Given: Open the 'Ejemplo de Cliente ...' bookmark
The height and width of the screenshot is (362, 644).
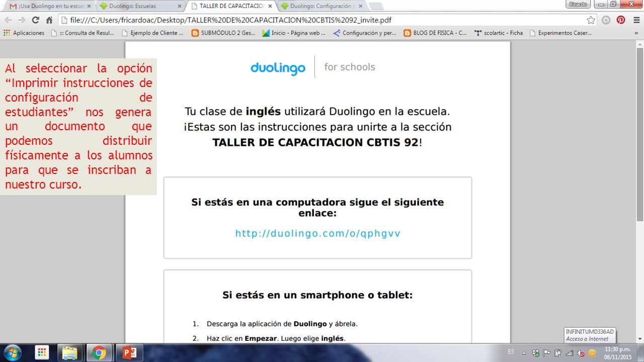Looking at the screenshot, I should coord(152,33).
